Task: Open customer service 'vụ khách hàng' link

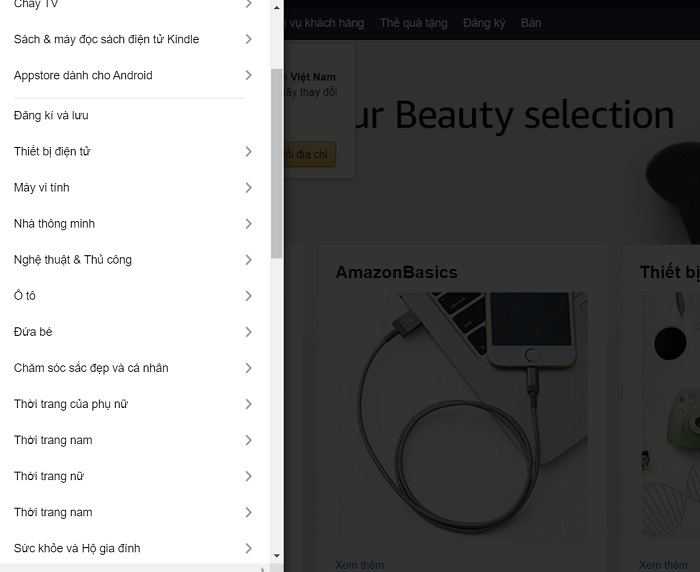Action: pyautogui.click(x=325, y=23)
